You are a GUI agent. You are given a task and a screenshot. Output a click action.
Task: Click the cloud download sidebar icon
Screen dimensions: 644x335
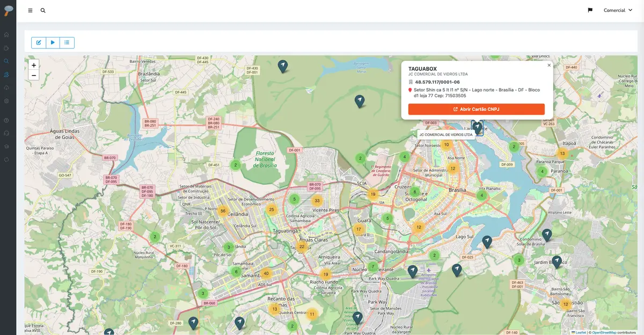point(6,88)
